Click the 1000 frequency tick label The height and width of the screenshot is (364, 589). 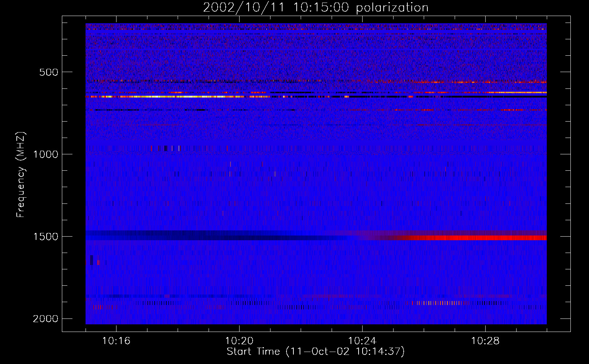(x=45, y=154)
